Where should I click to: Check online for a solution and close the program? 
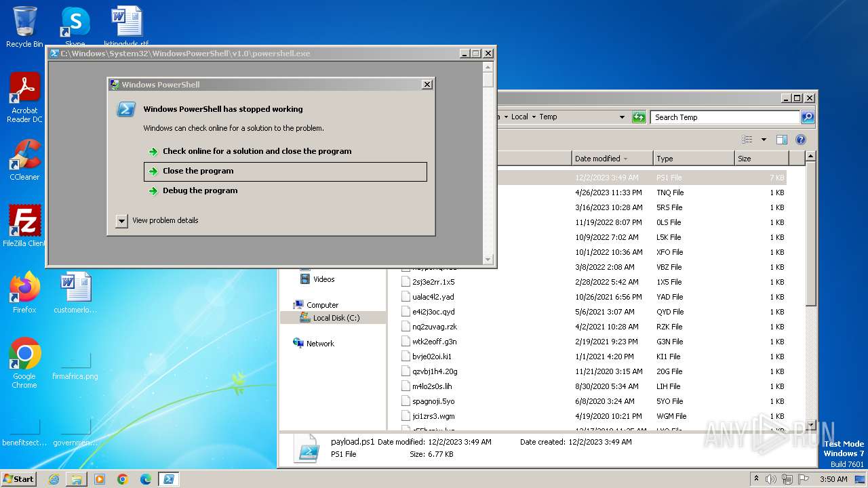285,151
